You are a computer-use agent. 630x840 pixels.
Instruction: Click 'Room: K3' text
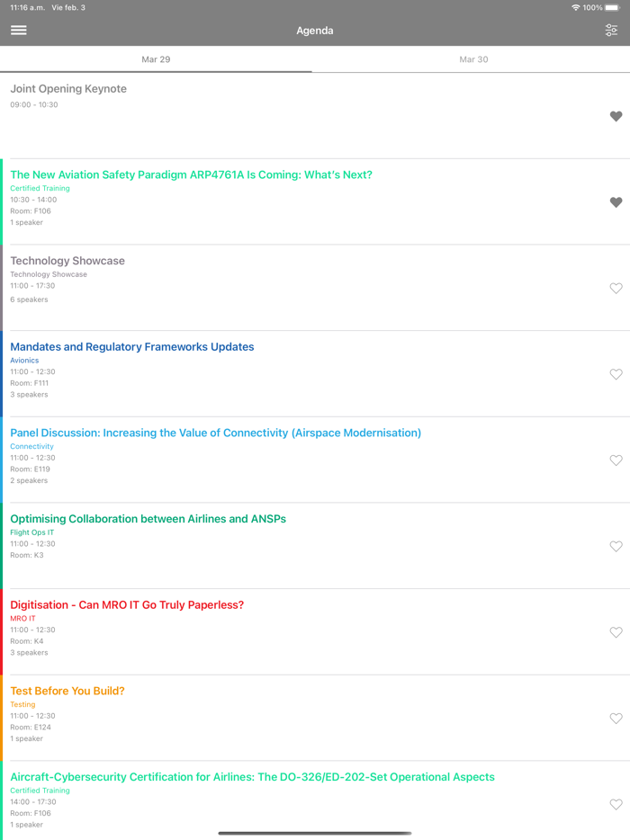(27, 555)
